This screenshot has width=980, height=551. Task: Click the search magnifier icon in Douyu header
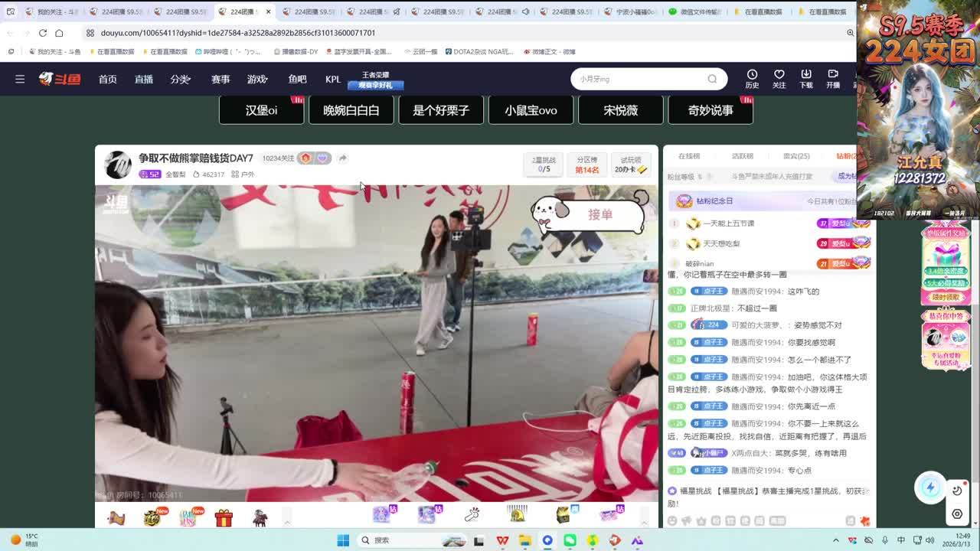(x=712, y=79)
